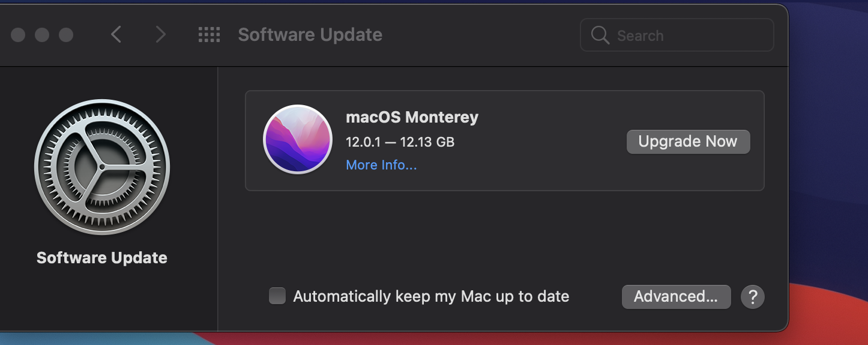Show all preferences with the grid icon

pos(209,35)
